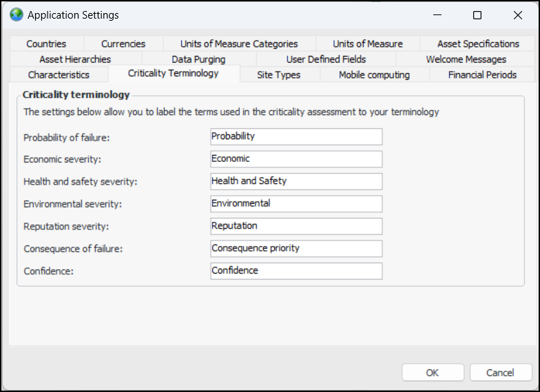Open the Welcome Messages tab
The height and width of the screenshot is (392, 540).
[466, 59]
